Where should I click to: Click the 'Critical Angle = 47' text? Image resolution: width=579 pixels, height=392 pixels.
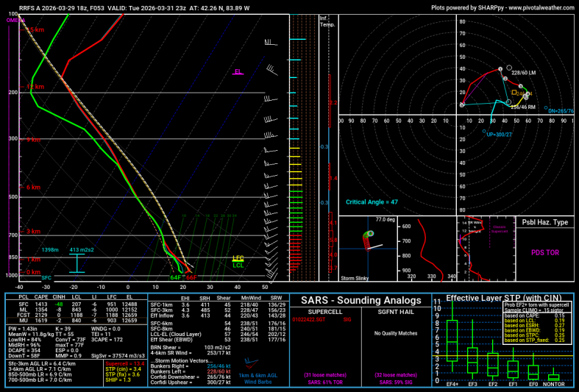pos(372,202)
